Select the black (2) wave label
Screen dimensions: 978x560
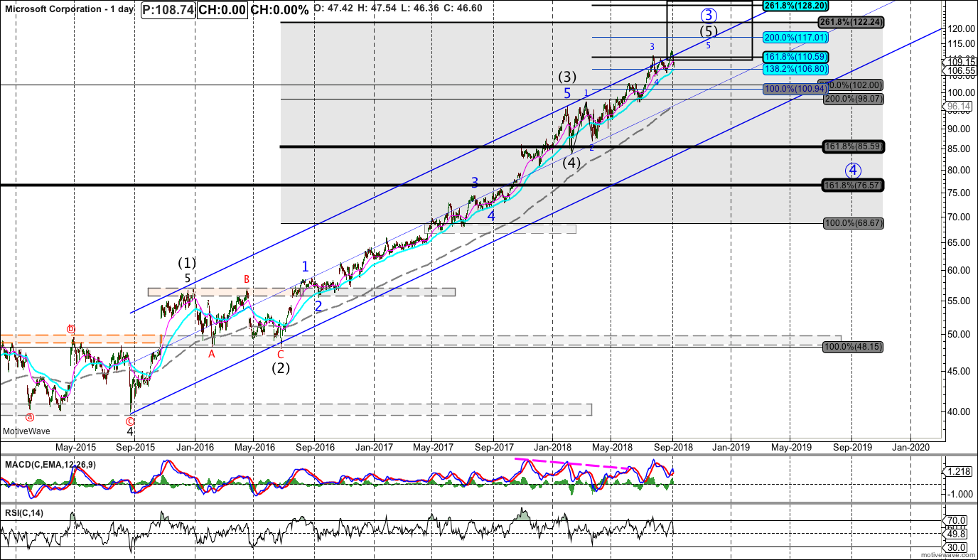[281, 368]
